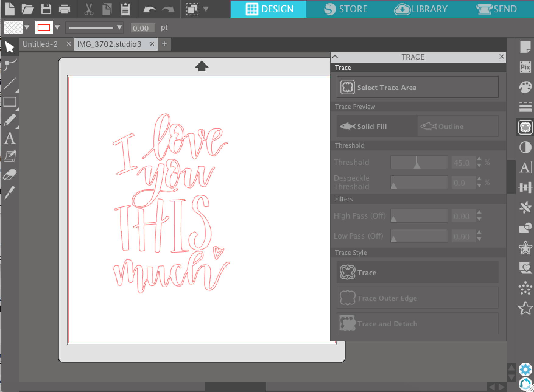Close the IMG_3702.studio3 tab
The image size is (534, 392).
(x=152, y=44)
